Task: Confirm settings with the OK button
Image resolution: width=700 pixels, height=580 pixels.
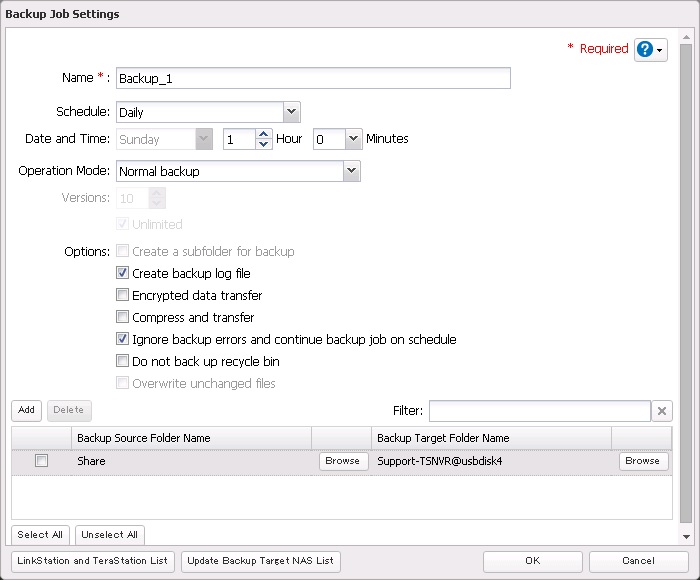Action: tap(532, 561)
